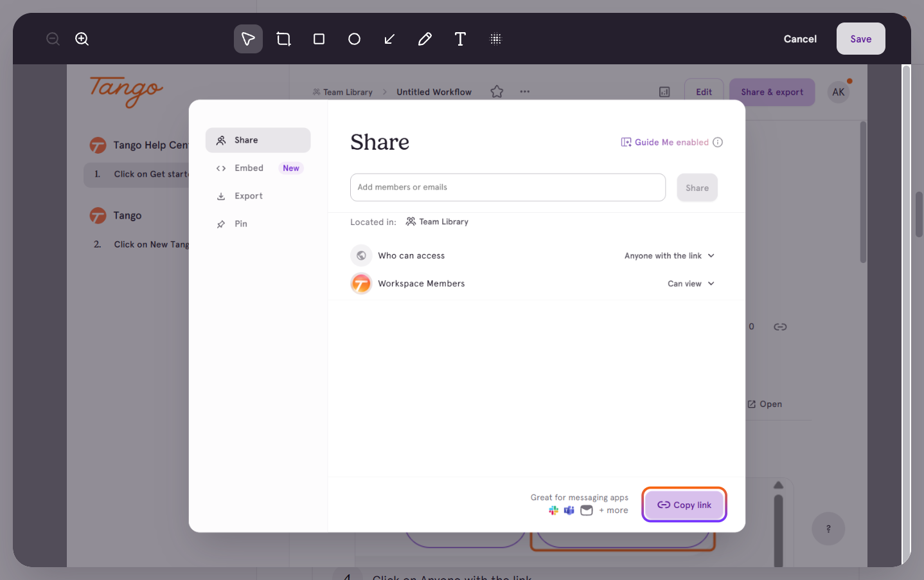
Task: Click the Share & export button
Action: click(772, 92)
